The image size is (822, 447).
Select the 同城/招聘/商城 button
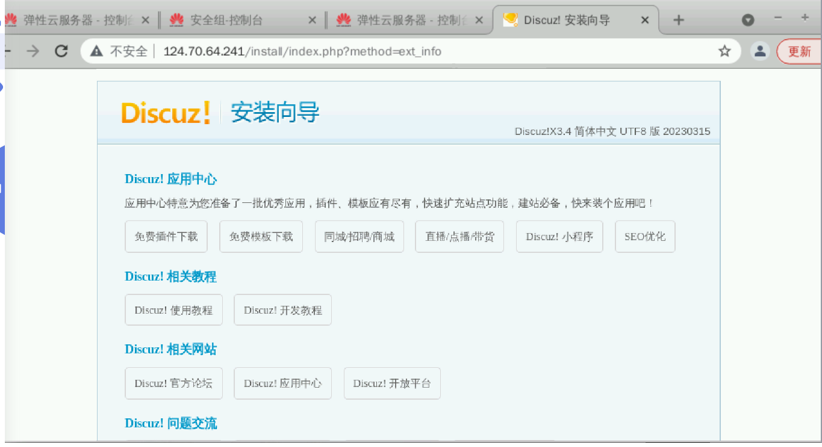click(359, 237)
